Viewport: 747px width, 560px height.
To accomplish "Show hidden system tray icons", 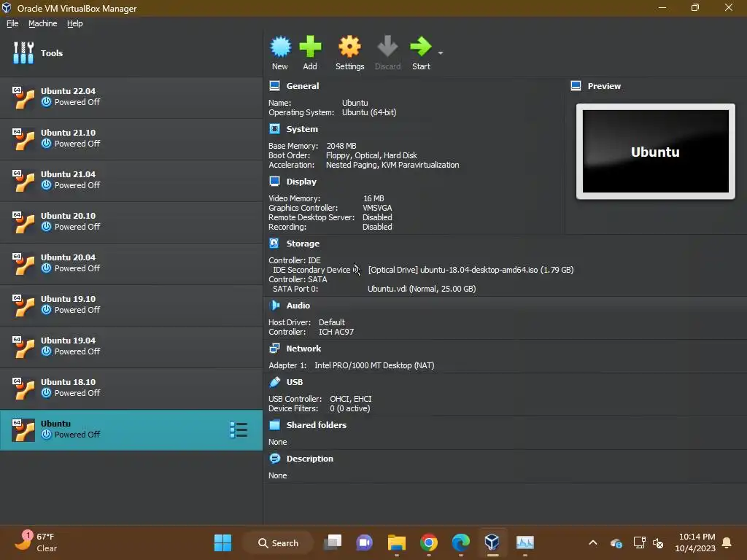I will pos(593,542).
